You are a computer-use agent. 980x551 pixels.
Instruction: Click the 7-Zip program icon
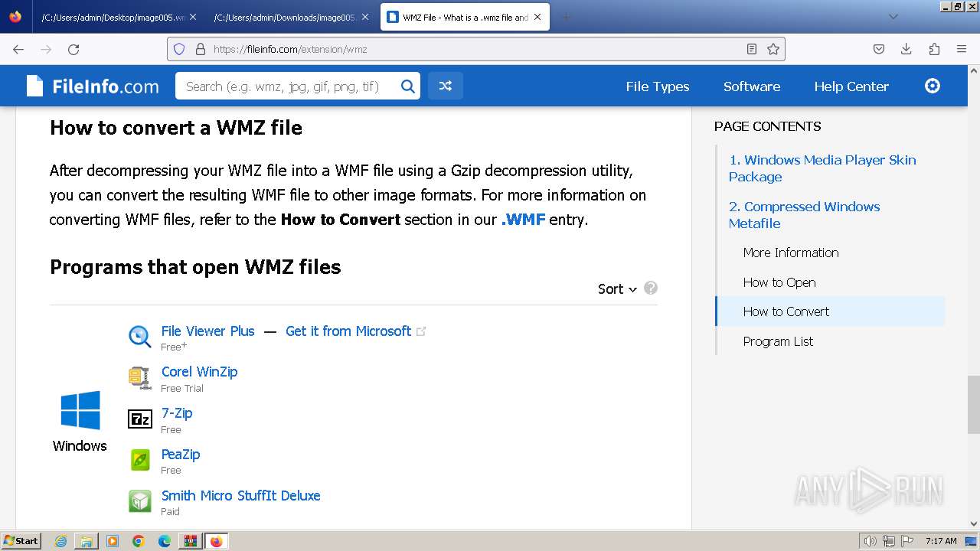click(x=139, y=419)
